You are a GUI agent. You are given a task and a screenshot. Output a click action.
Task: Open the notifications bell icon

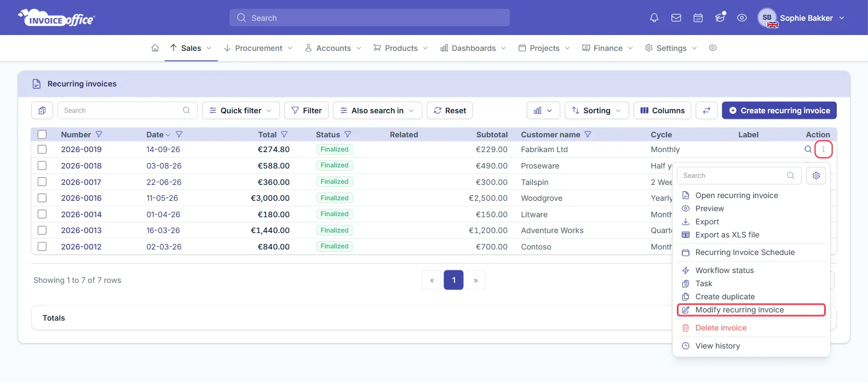654,18
